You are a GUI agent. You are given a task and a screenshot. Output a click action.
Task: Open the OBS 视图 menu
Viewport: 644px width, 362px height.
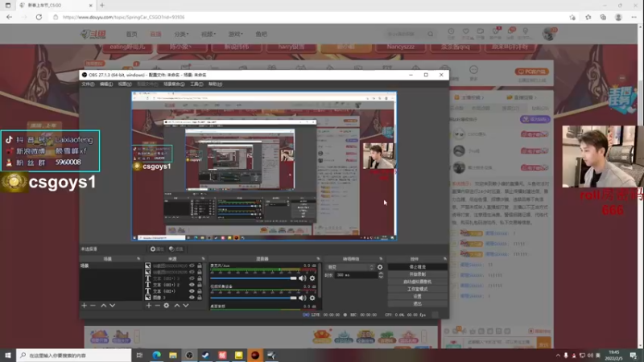[125, 84]
